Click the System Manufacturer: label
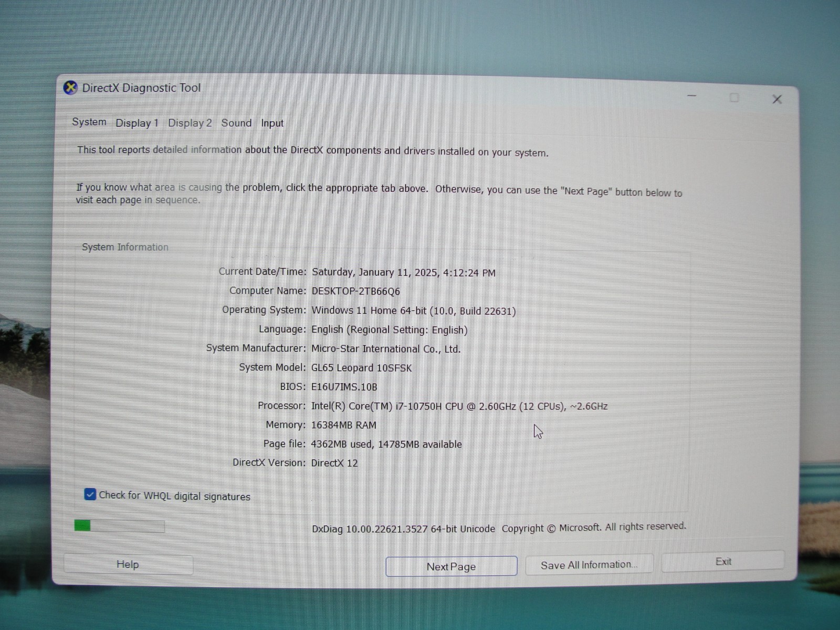The height and width of the screenshot is (630, 840). [256, 348]
